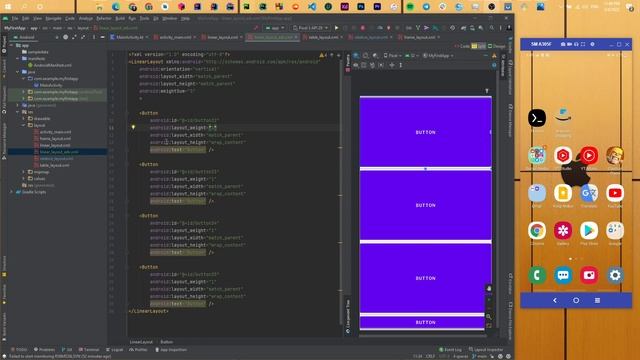Open the File menu

click(15, 18)
